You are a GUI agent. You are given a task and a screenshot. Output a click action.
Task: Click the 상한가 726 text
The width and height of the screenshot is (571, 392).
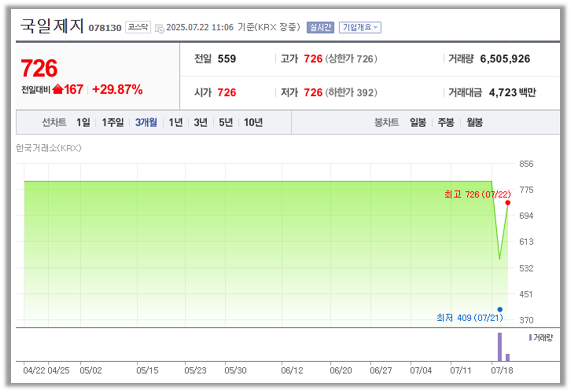click(x=351, y=58)
